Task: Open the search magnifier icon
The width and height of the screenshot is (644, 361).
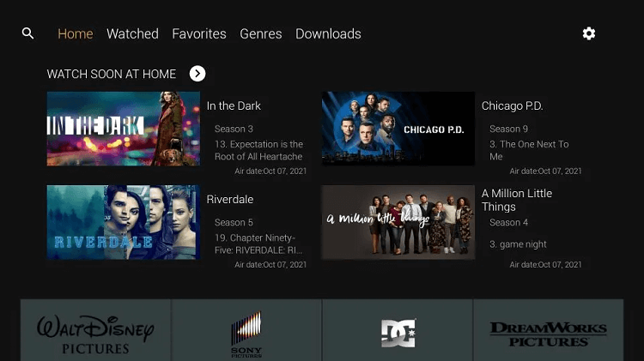Action: tap(27, 33)
